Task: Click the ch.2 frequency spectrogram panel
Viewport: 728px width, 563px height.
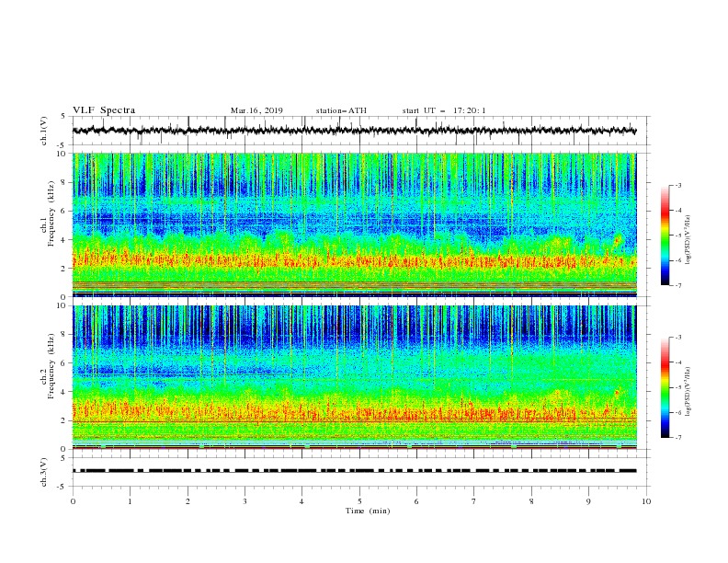Action: point(354,377)
